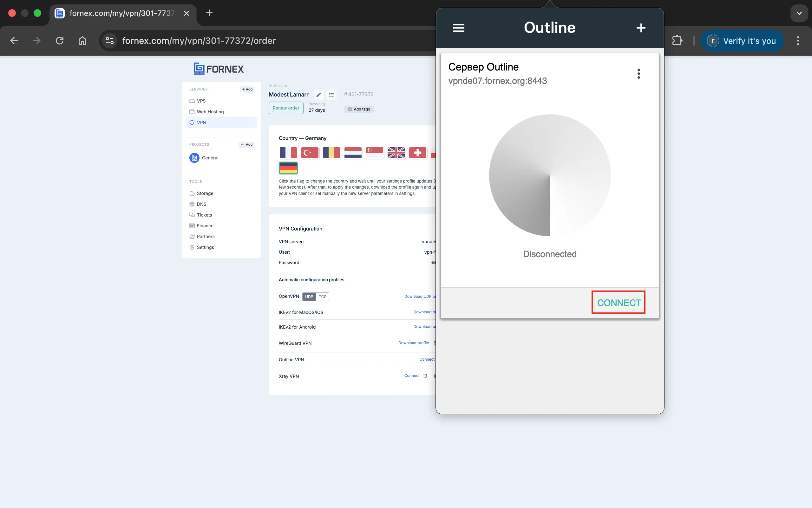This screenshot has width=812, height=508.
Task: Switch OpenVPN protocol to TCP
Action: click(x=323, y=297)
